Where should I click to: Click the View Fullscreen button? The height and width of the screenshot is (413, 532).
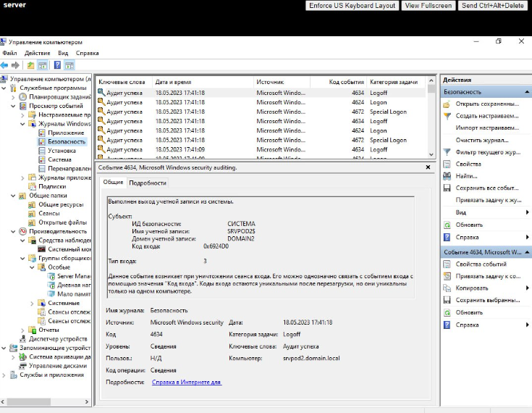428,6
